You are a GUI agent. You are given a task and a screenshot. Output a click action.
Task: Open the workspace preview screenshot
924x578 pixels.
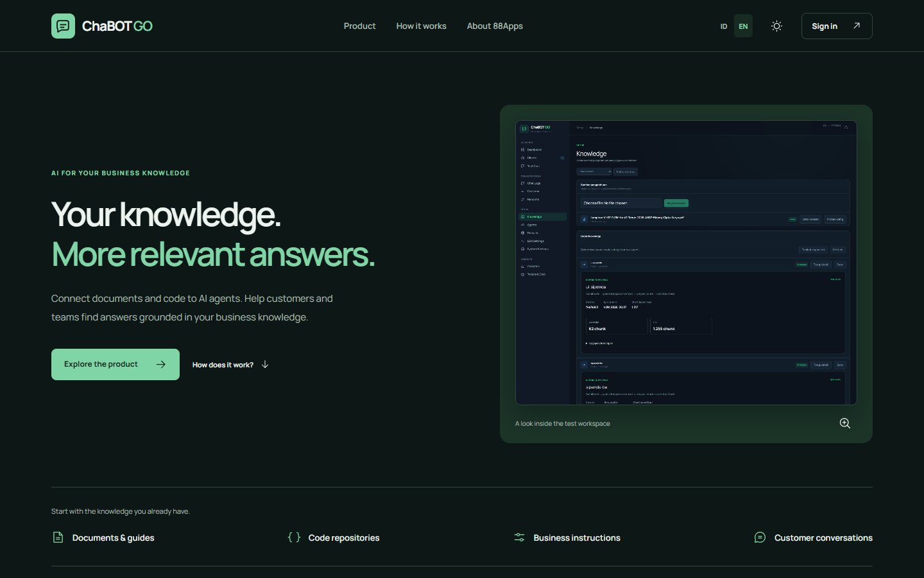click(686, 263)
